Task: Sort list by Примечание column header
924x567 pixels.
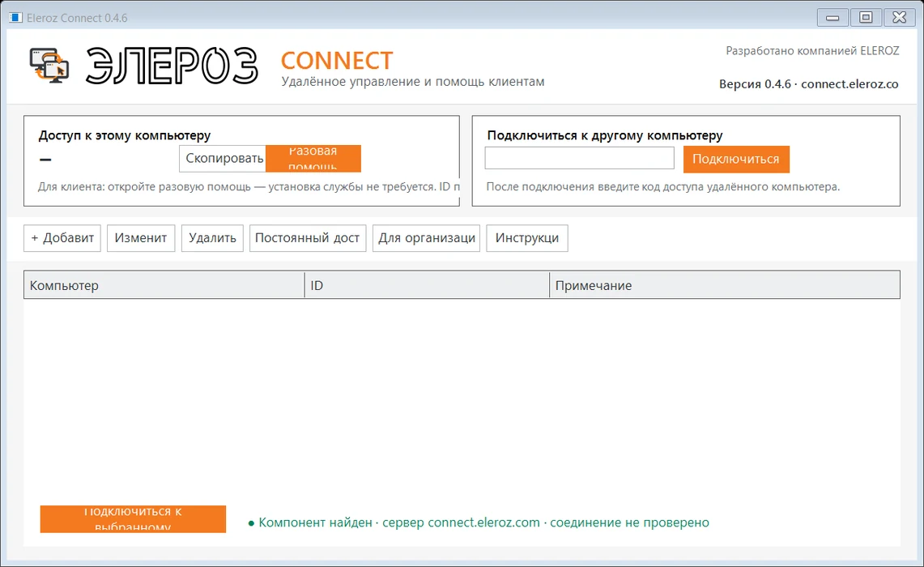Action: tap(724, 285)
